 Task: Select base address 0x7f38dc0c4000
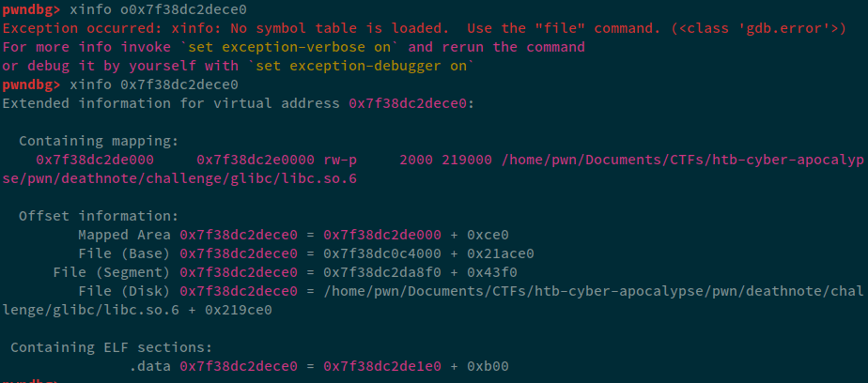tap(381, 253)
